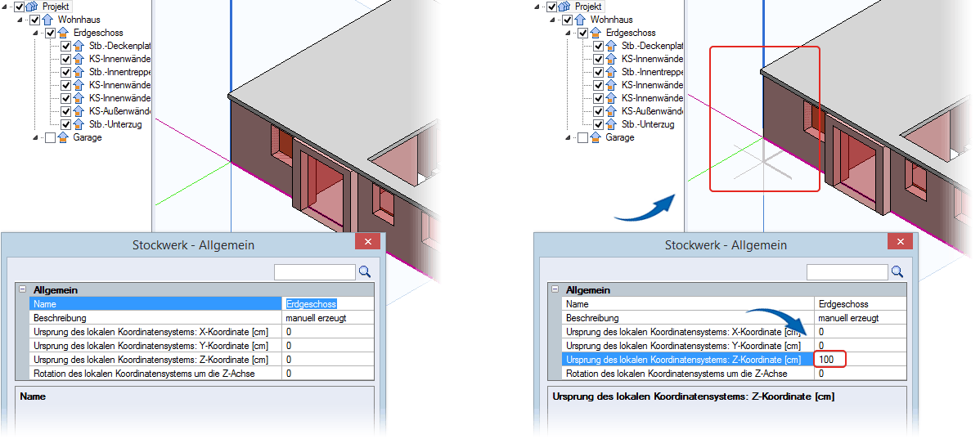Select Stb.-Innentreppe label in left tree
Viewport: 980px width, 439px height.
120,72
